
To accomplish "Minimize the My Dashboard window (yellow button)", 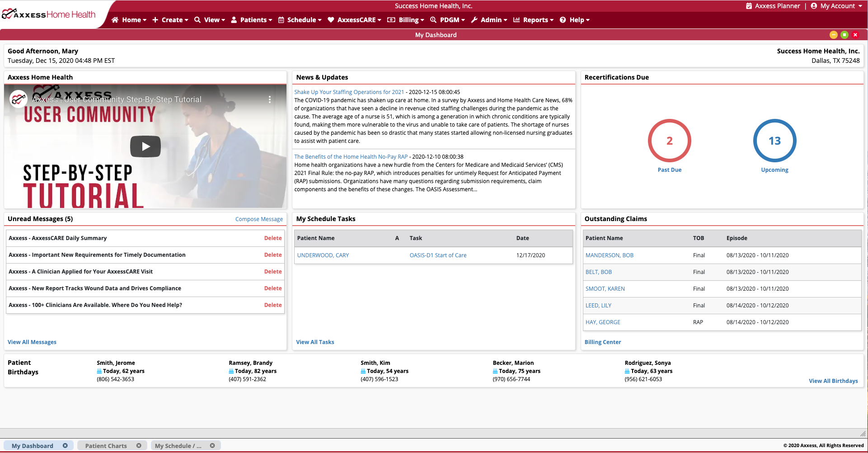I will point(834,35).
